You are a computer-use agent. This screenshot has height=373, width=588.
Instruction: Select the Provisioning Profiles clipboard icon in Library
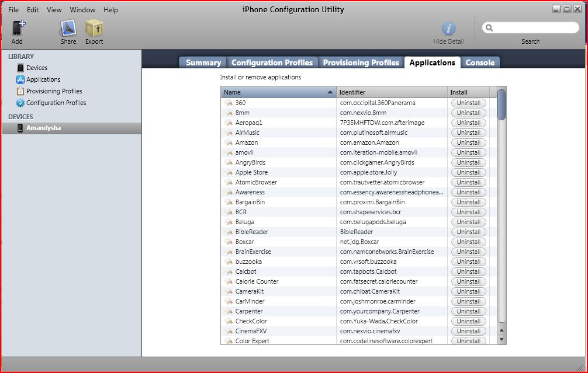(x=20, y=91)
